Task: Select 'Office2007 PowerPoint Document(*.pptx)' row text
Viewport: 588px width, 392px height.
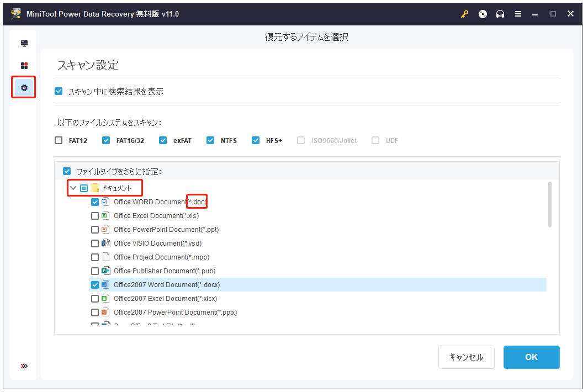Action: pos(176,312)
